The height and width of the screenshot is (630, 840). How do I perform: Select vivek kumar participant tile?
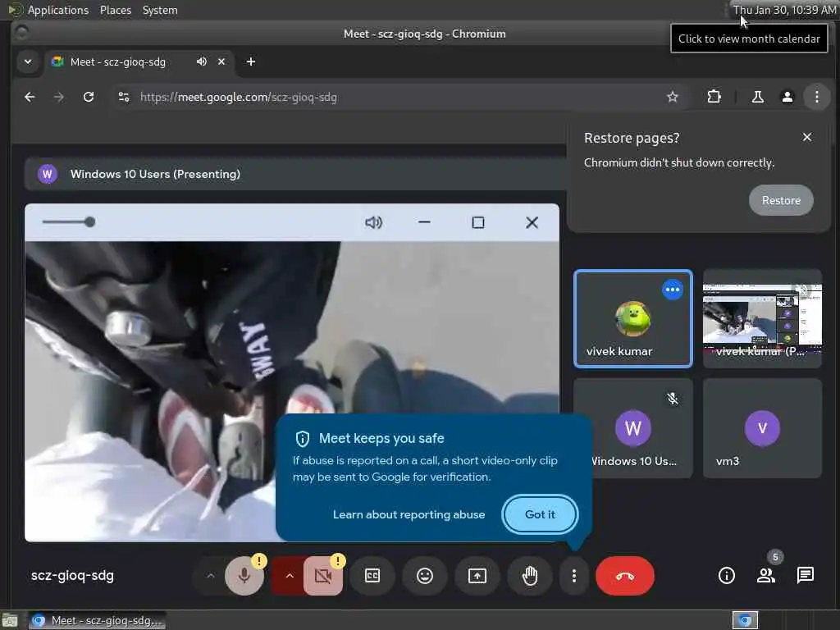[633, 319]
